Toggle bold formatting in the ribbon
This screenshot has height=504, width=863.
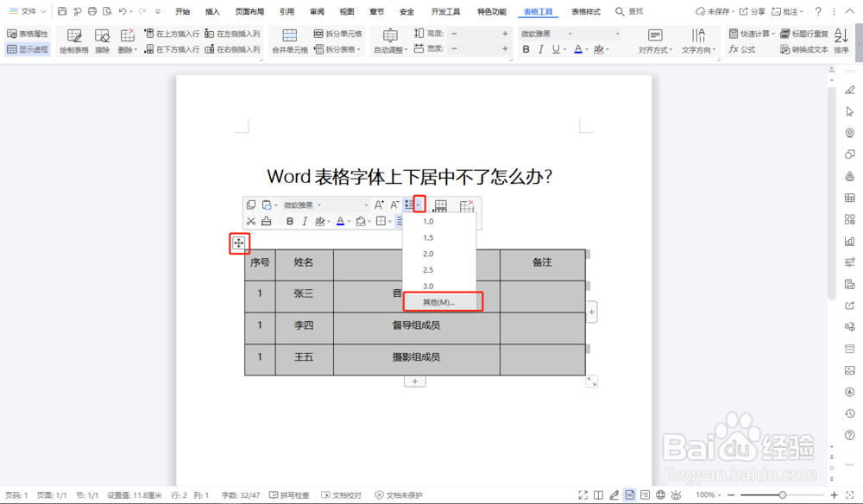tap(526, 47)
